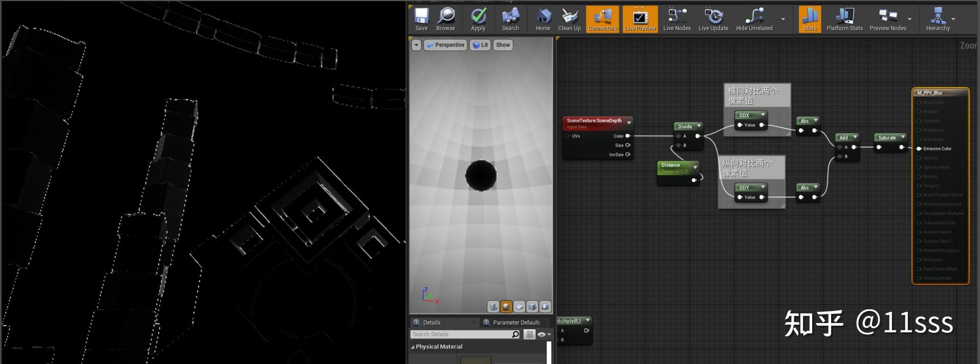Click the SceneDepth Color output pin
Image resolution: width=980 pixels, height=364 pixels.
click(x=628, y=136)
